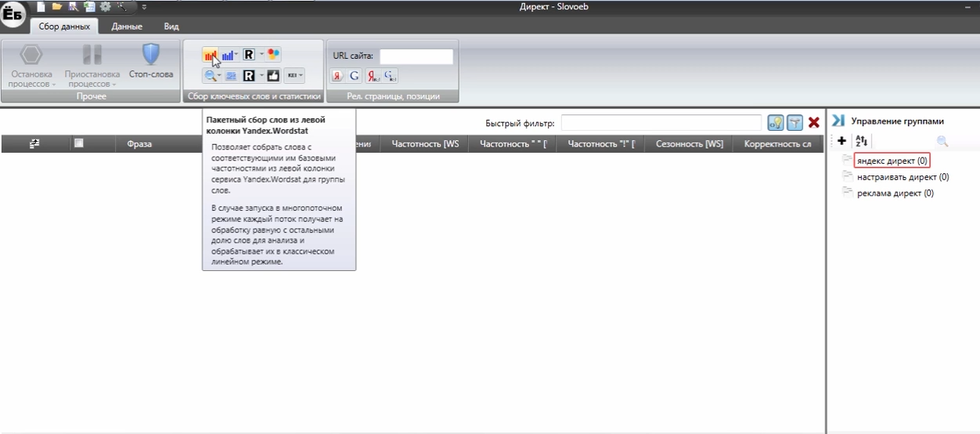
Task: Sort by Корректность сл column header
Action: (778, 144)
